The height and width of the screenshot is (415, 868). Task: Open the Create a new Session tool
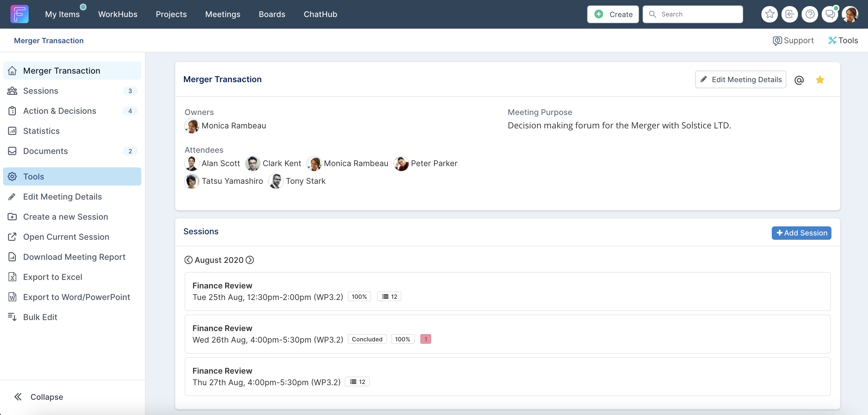[65, 217]
